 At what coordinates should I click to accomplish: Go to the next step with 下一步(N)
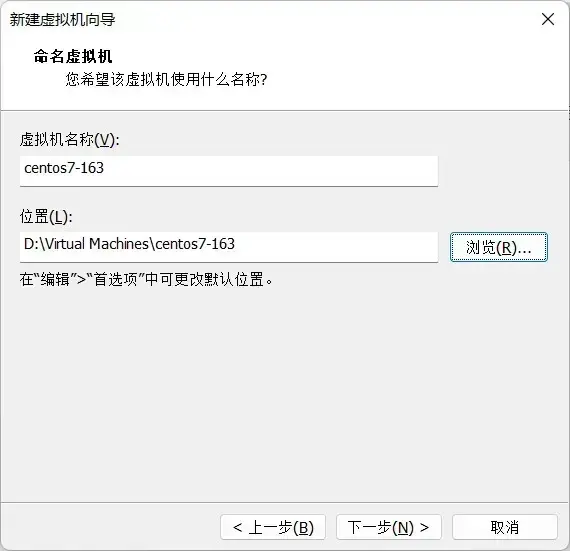pos(389,527)
